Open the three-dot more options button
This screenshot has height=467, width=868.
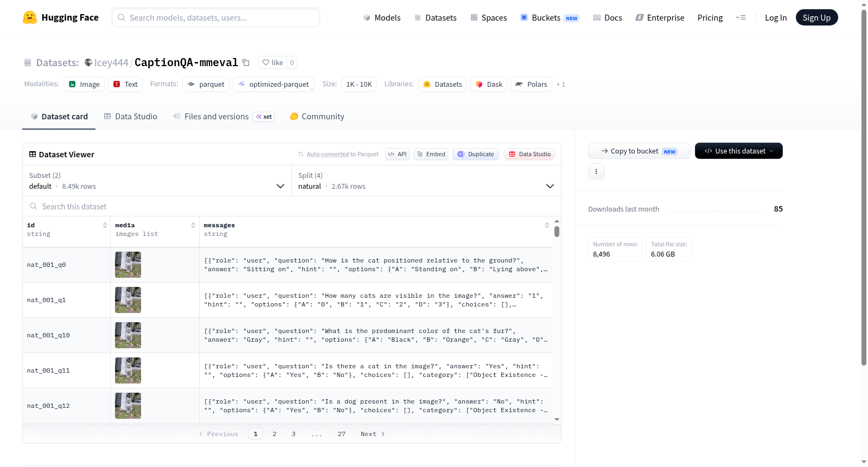point(596,171)
